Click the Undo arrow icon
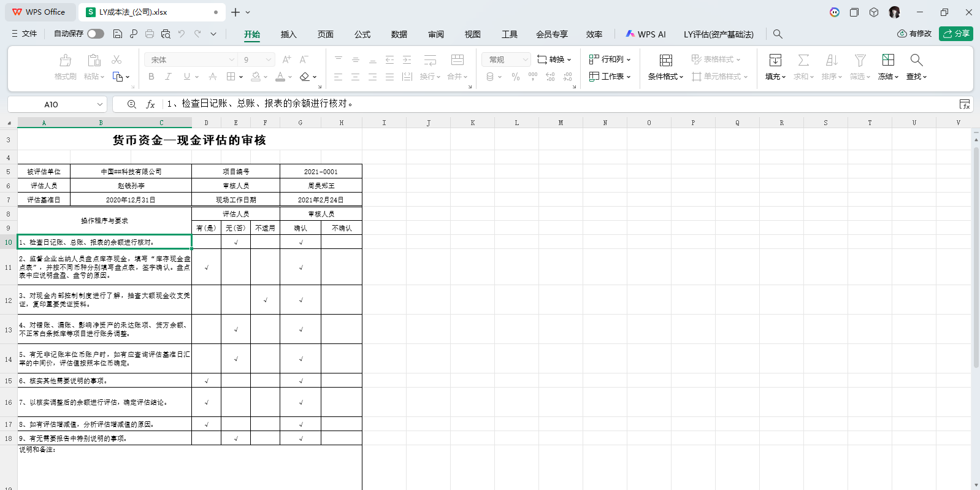The width and height of the screenshot is (980, 490). point(182,34)
